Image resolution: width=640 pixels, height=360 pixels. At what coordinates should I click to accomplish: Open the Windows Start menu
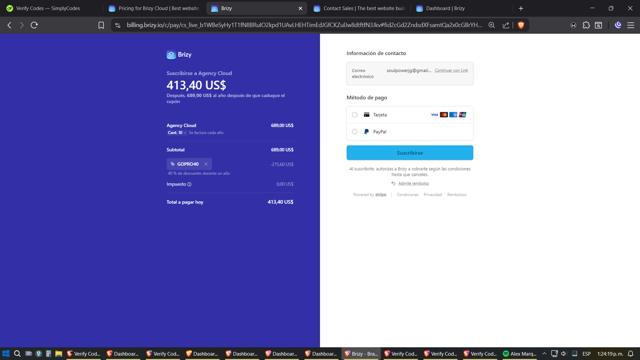6,353
